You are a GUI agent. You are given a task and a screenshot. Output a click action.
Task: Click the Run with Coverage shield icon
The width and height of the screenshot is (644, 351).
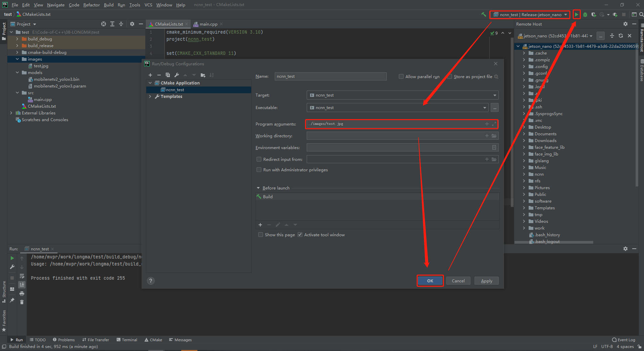point(594,14)
